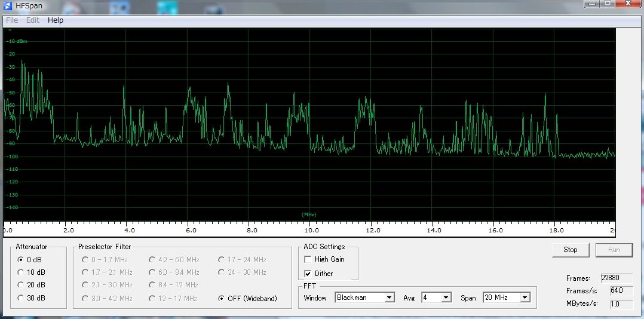Minimize the HFSpan window
644x319 pixels.
click(x=592, y=4)
